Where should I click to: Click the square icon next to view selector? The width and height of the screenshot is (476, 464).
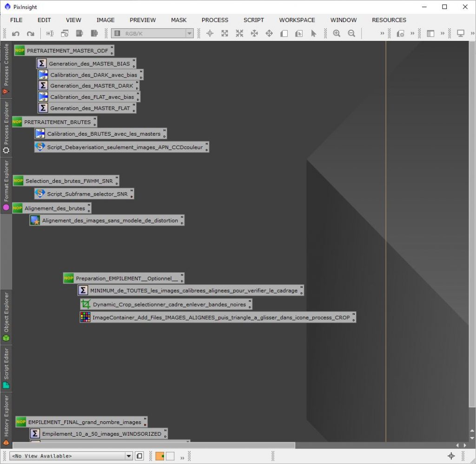[139, 456]
